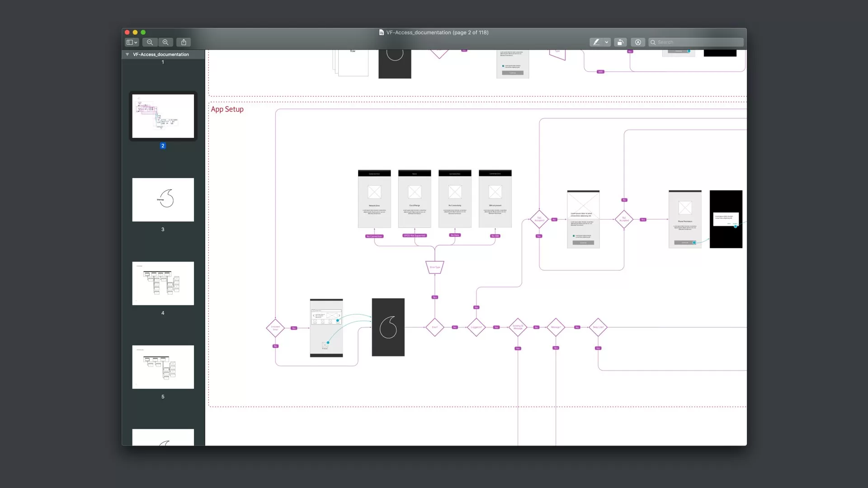
Task: Click the dark splash screen wireframe
Action: pos(388,327)
